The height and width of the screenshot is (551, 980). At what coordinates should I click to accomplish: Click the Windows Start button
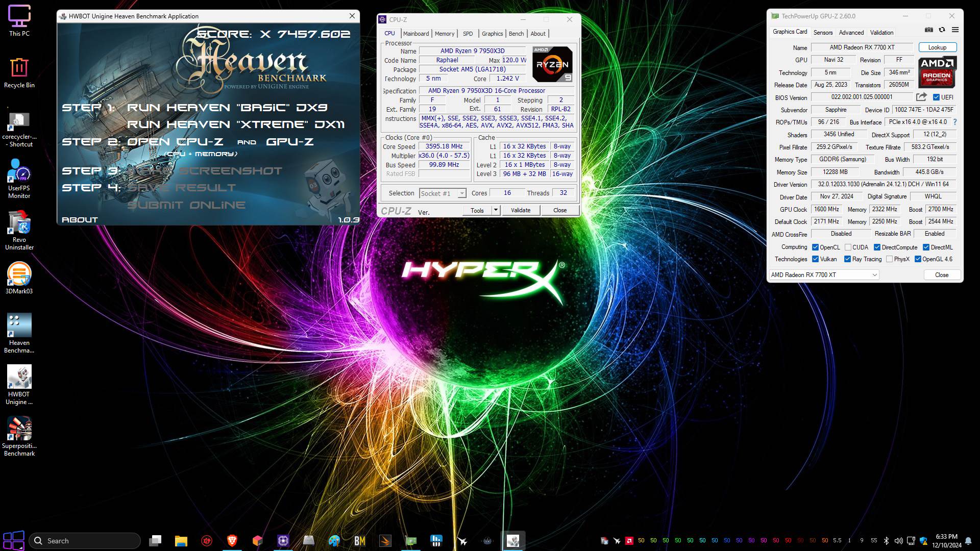[x=14, y=541]
